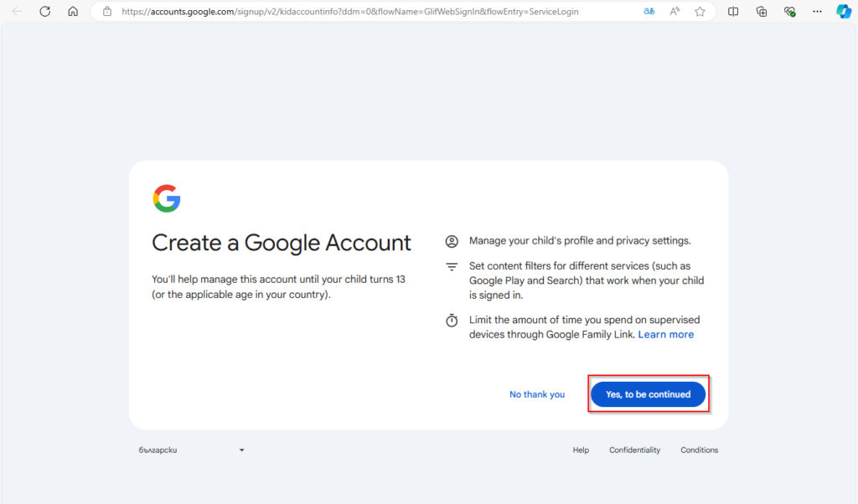This screenshot has height=504, width=858.
Task: Open the Copilot icon in browser toolbar
Action: point(843,12)
